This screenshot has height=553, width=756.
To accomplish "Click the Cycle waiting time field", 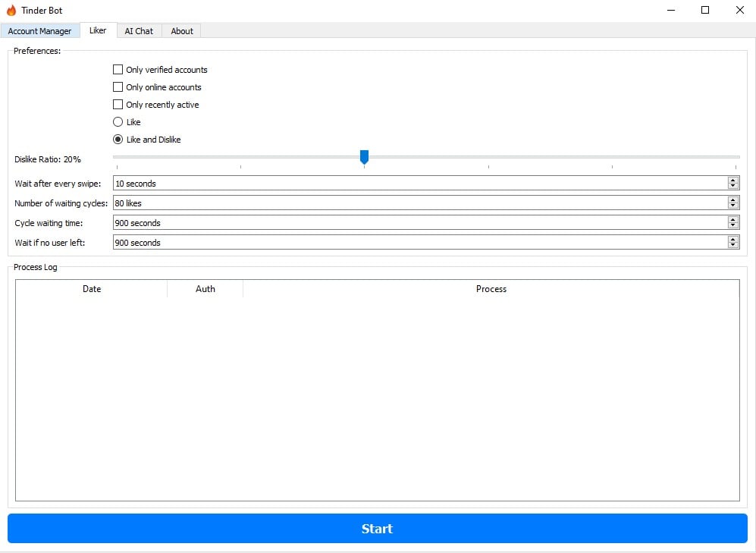I will click(426, 223).
